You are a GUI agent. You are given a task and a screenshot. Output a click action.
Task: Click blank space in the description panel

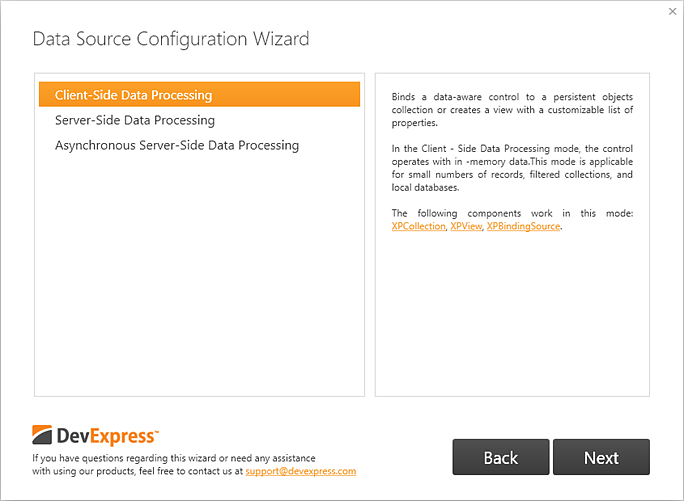tap(512, 320)
